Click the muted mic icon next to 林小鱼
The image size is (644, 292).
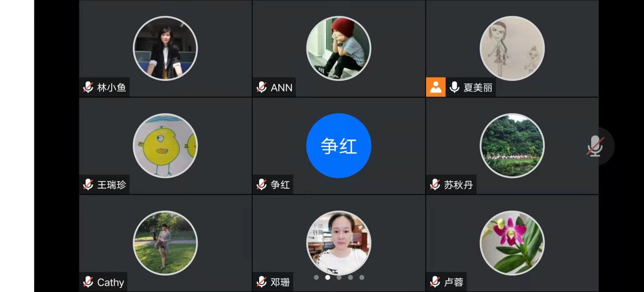click(89, 87)
